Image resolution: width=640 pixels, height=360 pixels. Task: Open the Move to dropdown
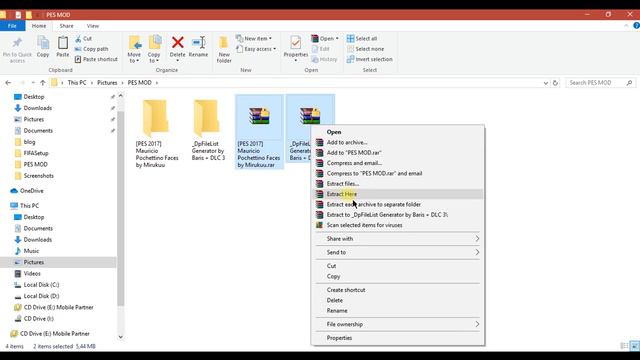coord(134,49)
